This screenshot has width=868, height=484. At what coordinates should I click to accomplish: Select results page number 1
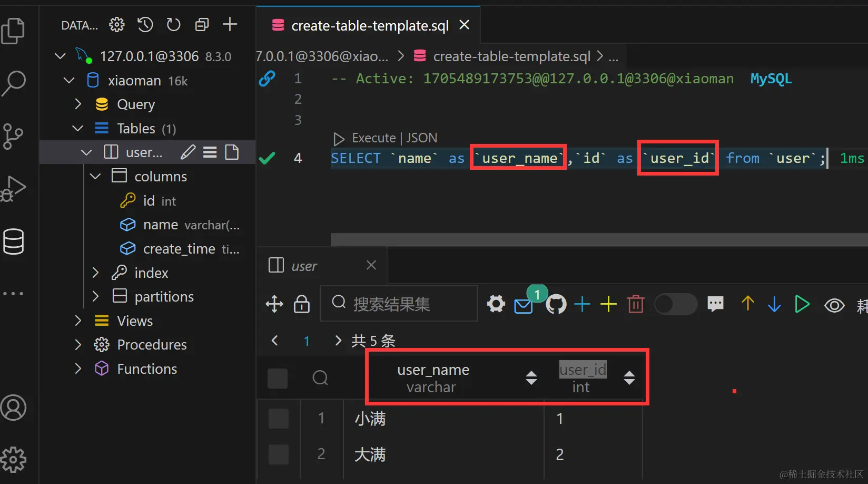click(x=307, y=341)
